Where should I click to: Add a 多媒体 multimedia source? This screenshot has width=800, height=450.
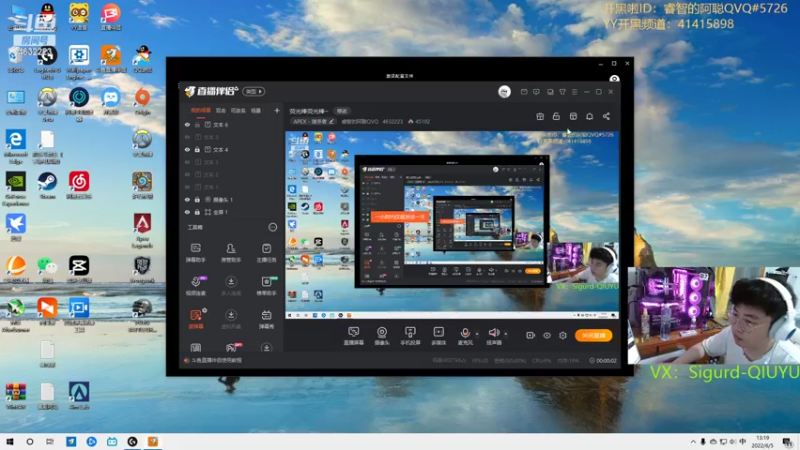click(x=438, y=336)
